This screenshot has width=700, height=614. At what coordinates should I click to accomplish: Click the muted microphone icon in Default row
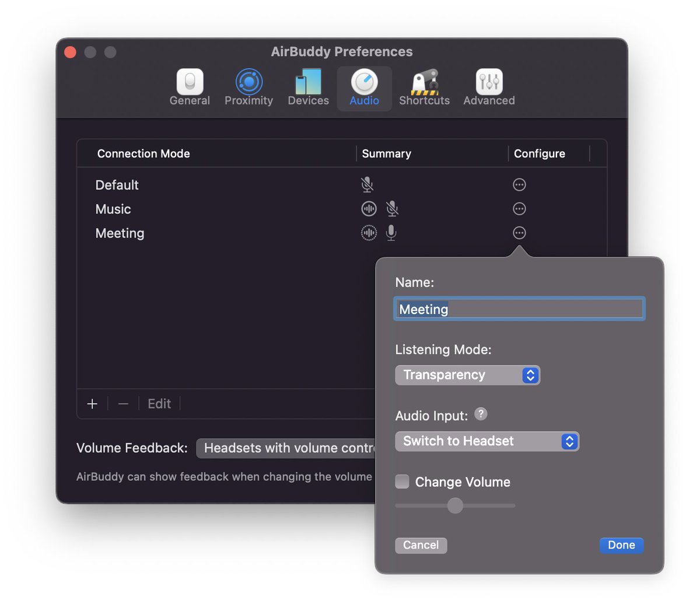click(x=367, y=185)
